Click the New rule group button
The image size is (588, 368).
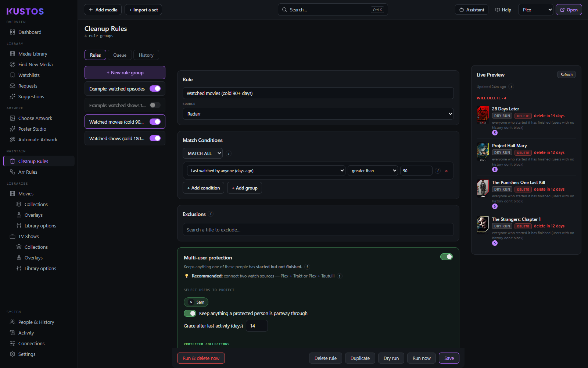pyautogui.click(x=125, y=72)
